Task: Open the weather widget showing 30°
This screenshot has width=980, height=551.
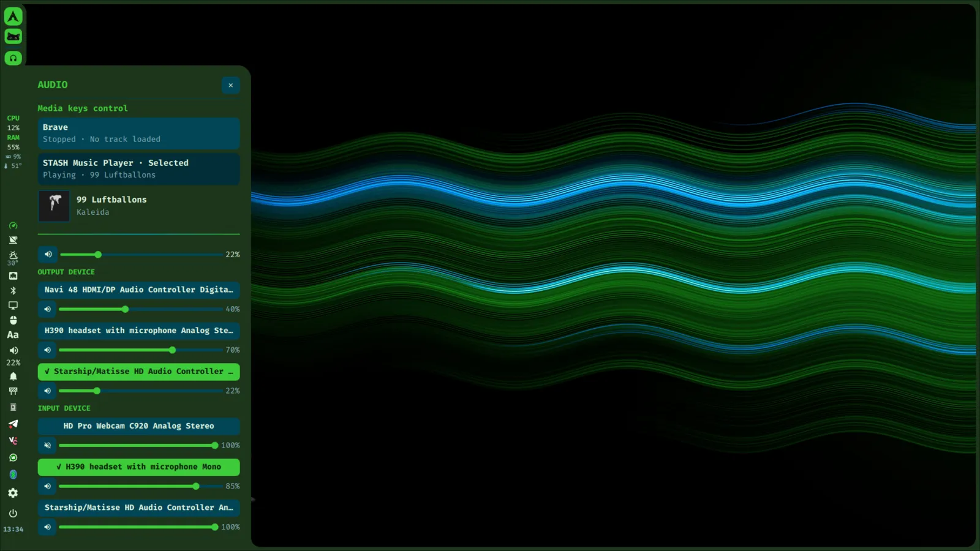Action: tap(13, 258)
